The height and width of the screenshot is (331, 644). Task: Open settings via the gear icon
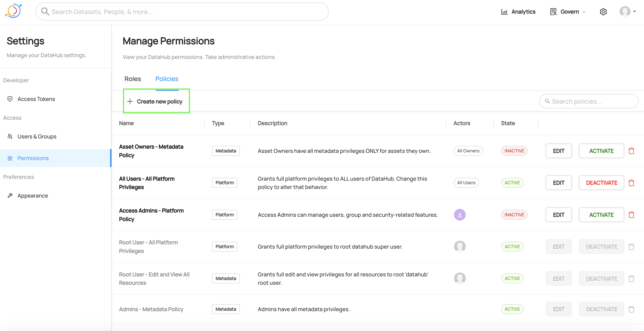[603, 12]
